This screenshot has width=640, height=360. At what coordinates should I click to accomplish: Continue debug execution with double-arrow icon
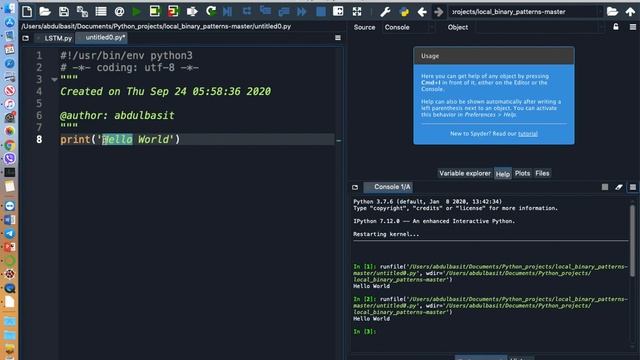(x=302, y=11)
